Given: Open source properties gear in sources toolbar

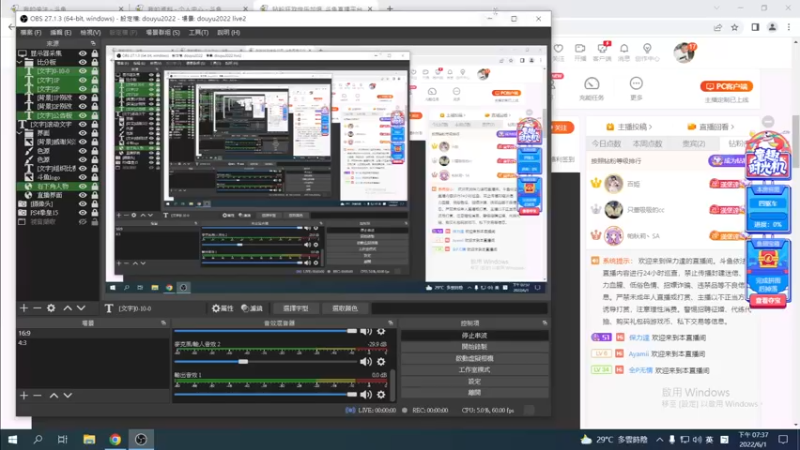Looking at the screenshot, I should tap(51, 308).
